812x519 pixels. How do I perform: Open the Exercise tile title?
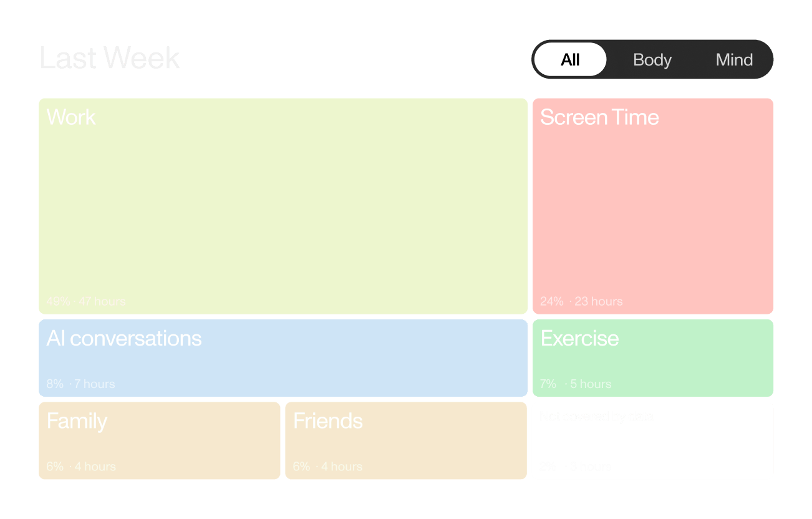tap(579, 338)
